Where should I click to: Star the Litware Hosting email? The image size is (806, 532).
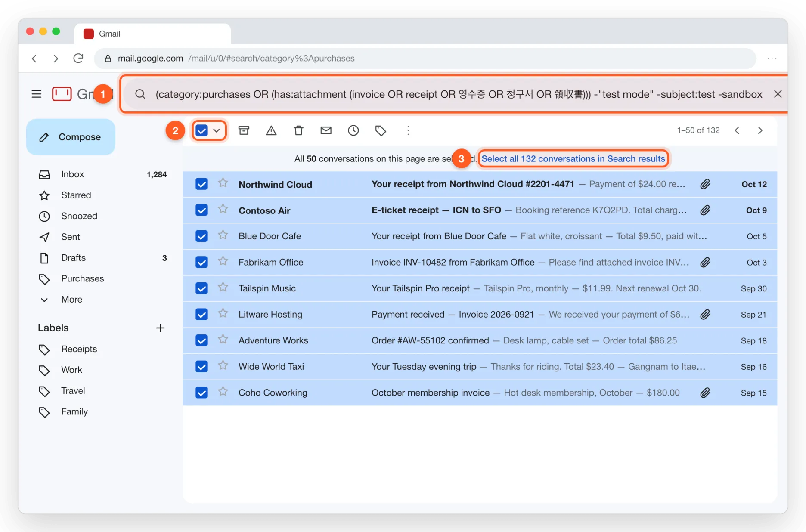223,313
